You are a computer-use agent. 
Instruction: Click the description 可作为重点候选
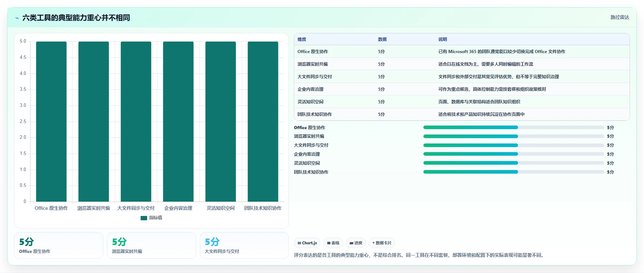click(492, 89)
